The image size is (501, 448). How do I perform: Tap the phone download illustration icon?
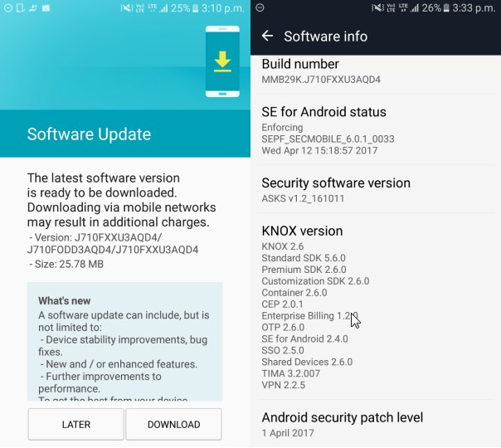222,61
